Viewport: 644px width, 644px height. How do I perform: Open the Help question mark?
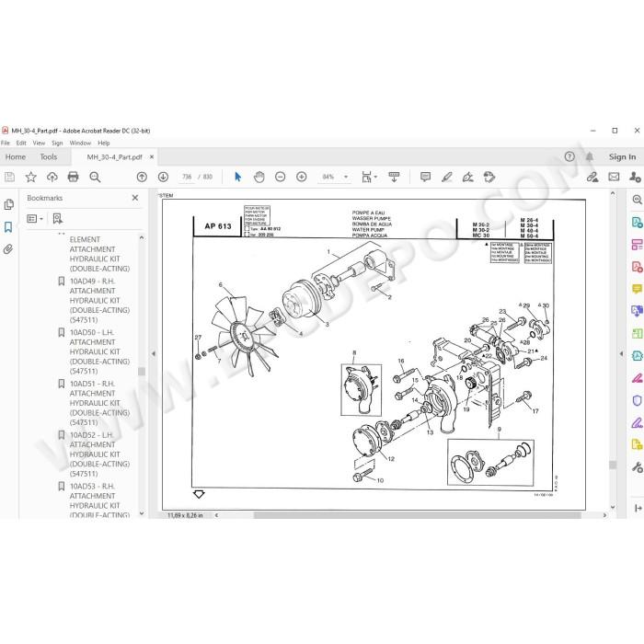tap(569, 156)
